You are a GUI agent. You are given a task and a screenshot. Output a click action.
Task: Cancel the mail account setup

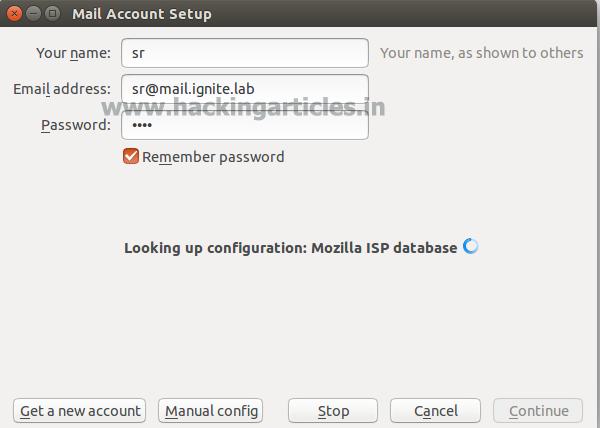(x=435, y=411)
